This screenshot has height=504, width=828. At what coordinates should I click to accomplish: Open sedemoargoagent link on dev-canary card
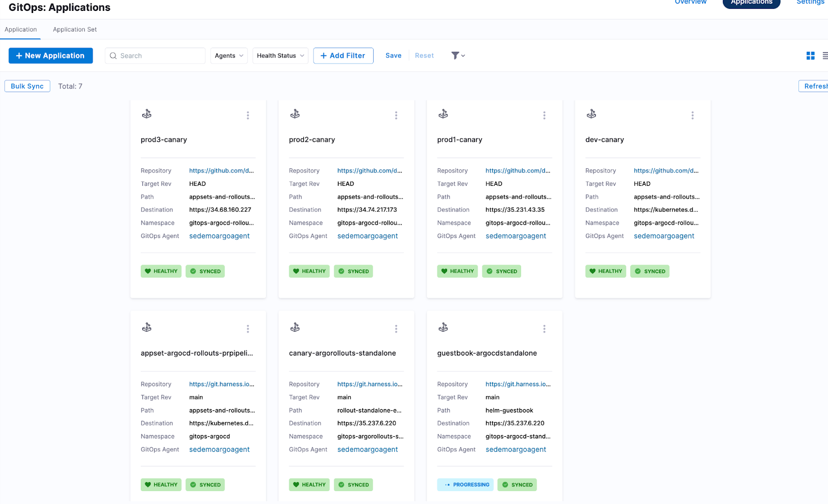(664, 236)
